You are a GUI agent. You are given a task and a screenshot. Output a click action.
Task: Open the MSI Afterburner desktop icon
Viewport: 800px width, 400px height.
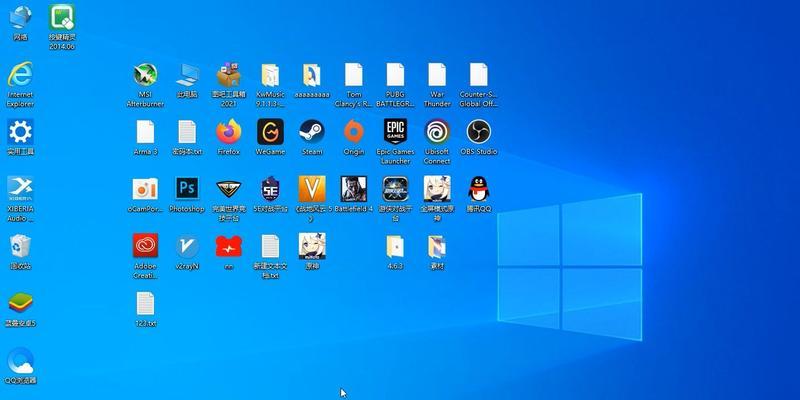145,75
